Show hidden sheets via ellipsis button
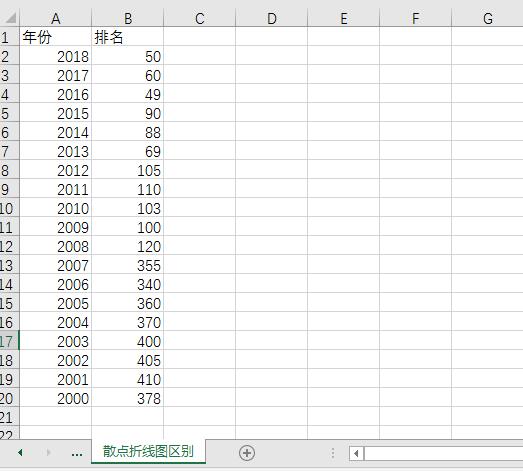 click(x=77, y=454)
